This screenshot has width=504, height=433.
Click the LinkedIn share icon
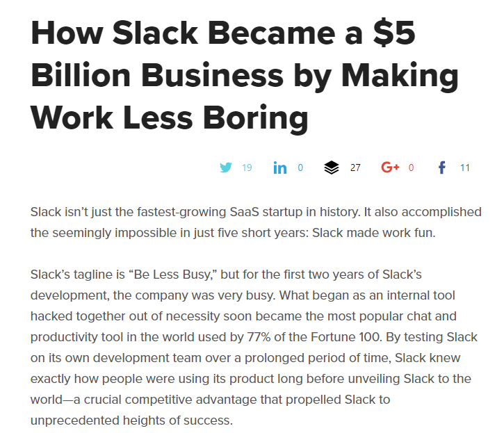pos(280,168)
